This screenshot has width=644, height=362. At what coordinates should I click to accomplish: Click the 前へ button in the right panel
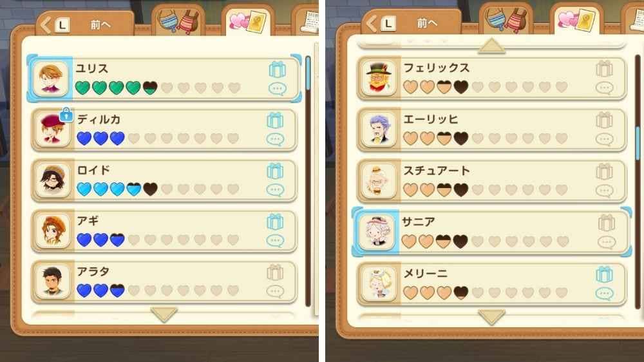pyautogui.click(x=412, y=23)
